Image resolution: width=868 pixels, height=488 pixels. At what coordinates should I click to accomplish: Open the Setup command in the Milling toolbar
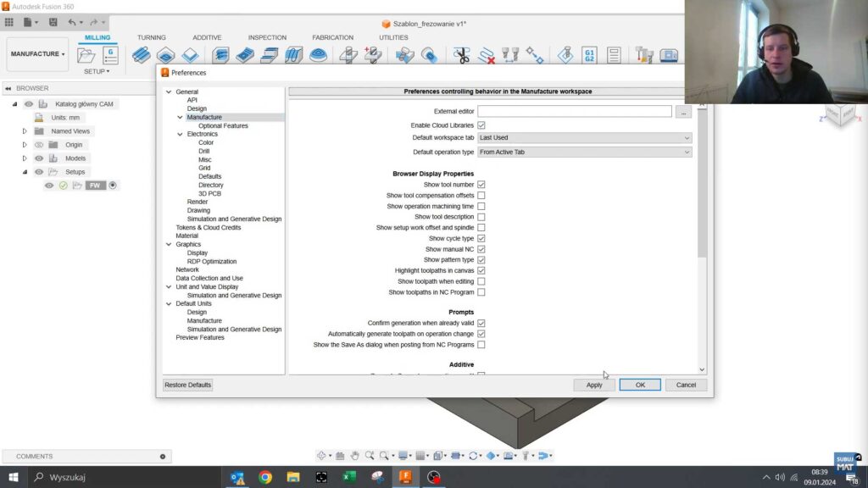[x=87, y=53]
